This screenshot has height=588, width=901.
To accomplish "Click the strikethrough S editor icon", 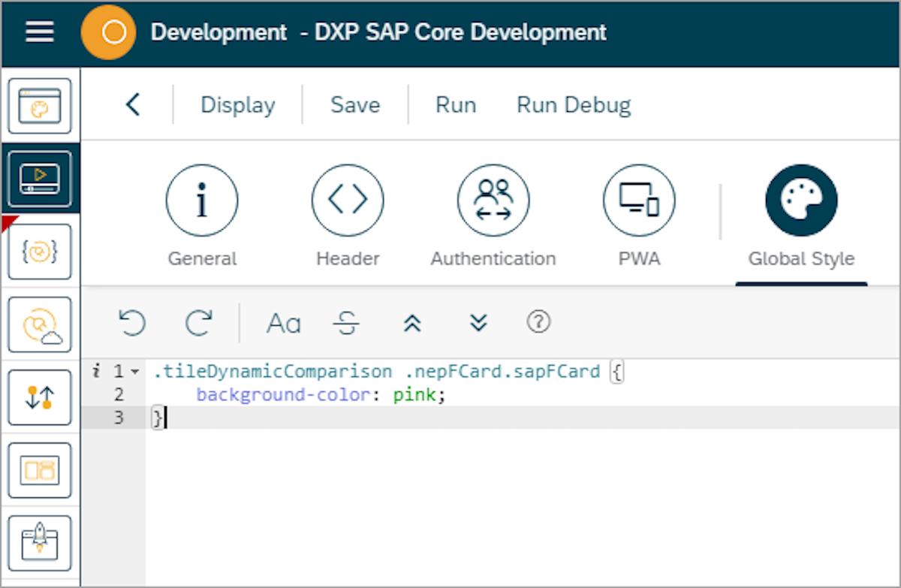I will [346, 324].
